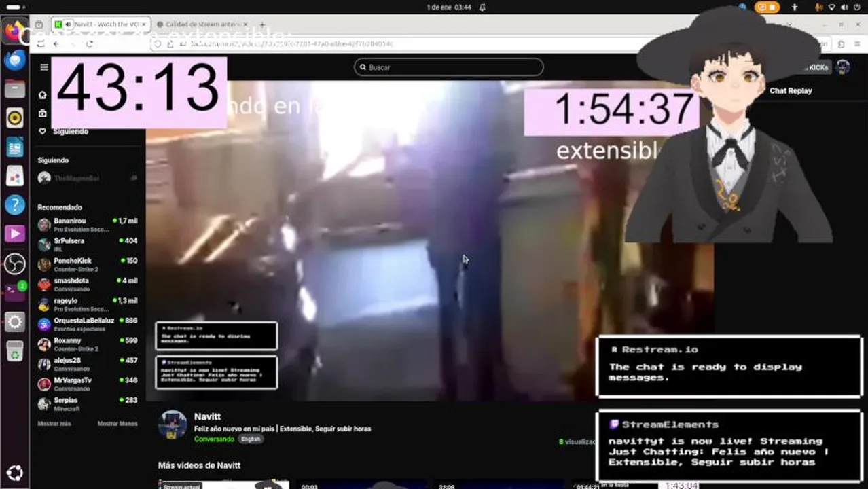Open the Serpias recommended channel

tap(88, 403)
